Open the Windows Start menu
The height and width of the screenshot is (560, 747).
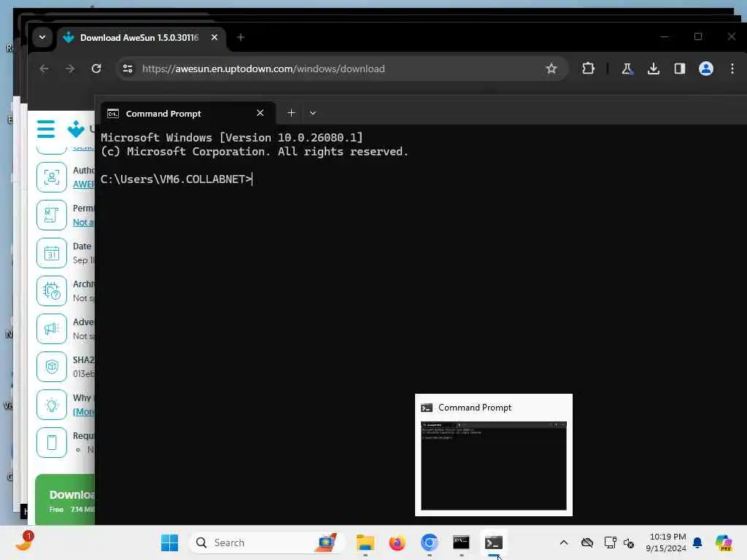coord(169,542)
